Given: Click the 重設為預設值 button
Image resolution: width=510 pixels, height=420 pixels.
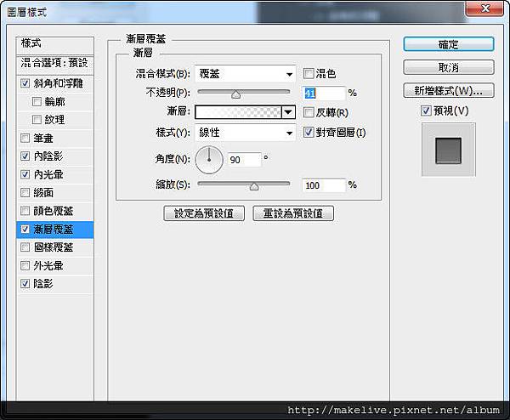Looking at the screenshot, I should [293, 213].
